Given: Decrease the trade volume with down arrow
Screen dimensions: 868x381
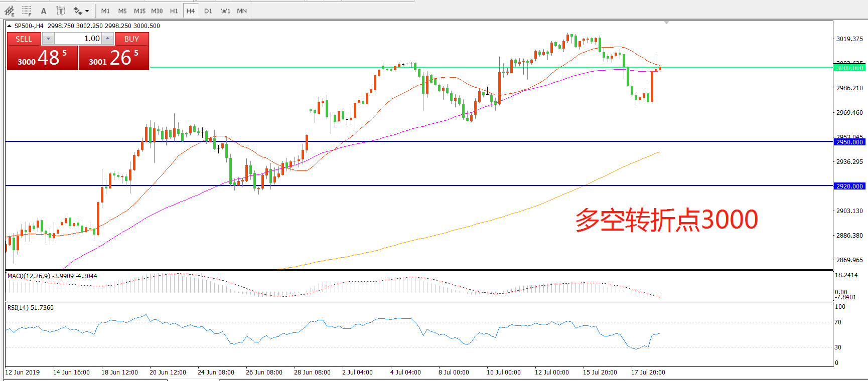Looking at the screenshot, I should pyautogui.click(x=48, y=39).
